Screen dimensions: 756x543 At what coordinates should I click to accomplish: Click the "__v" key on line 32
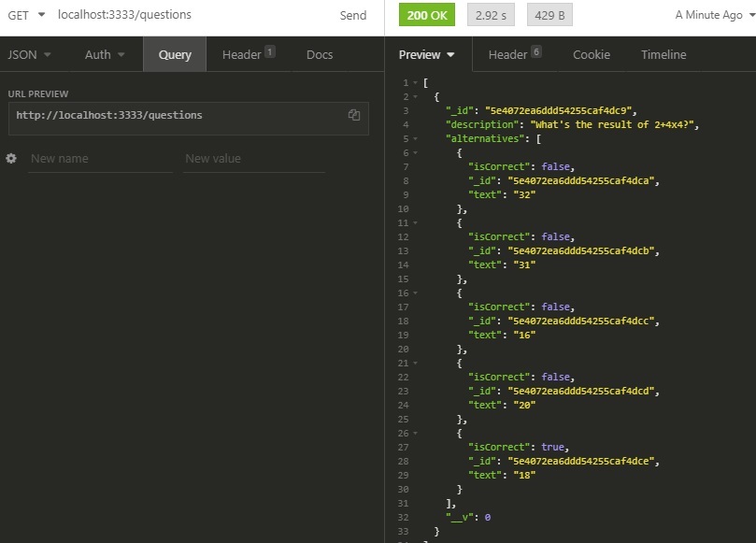[459, 517]
